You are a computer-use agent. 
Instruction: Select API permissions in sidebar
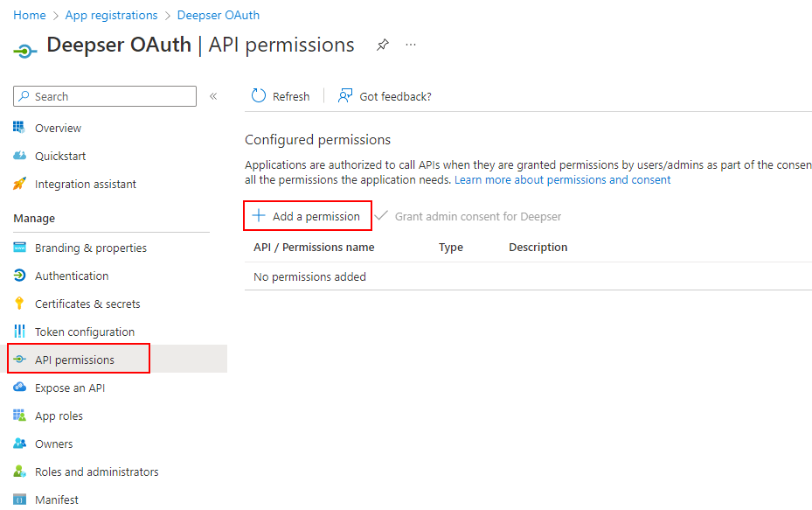coord(74,360)
